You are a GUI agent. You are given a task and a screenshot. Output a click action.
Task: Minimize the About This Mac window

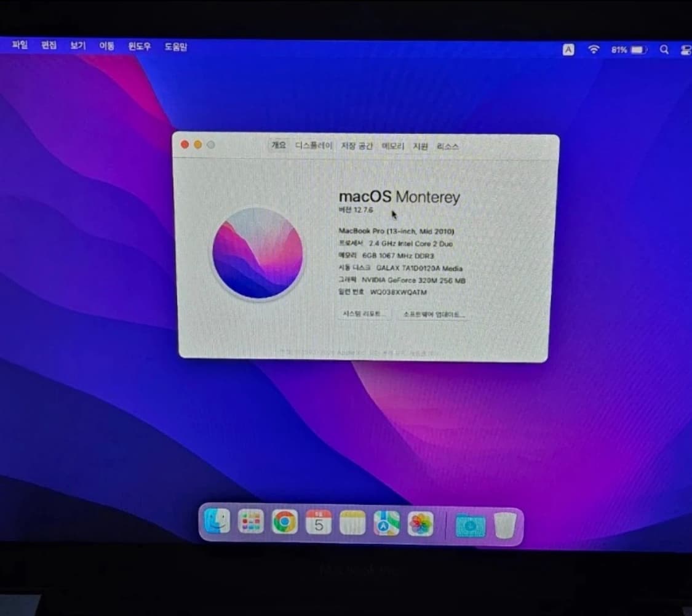[197, 145]
